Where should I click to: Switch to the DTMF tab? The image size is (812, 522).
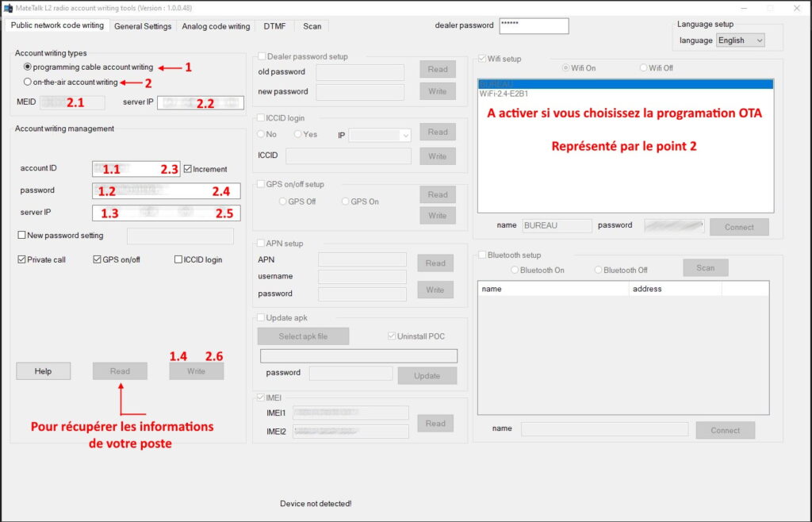pos(274,25)
